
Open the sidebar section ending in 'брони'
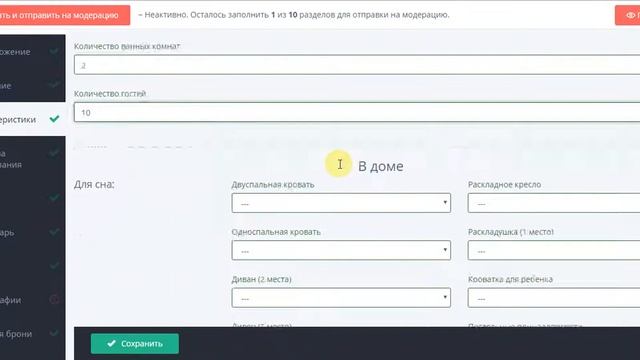click(x=33, y=334)
